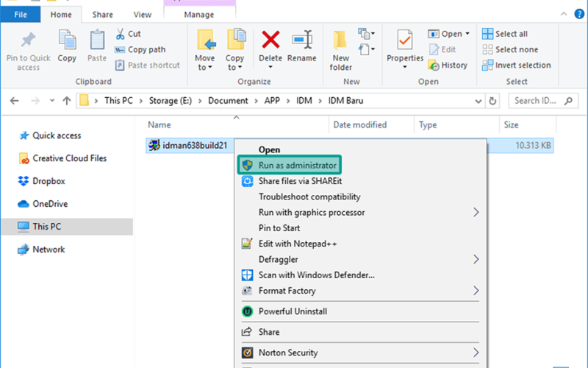Click the Paste clipboard icon
Screen dimensions: 588x368
pos(97,40)
